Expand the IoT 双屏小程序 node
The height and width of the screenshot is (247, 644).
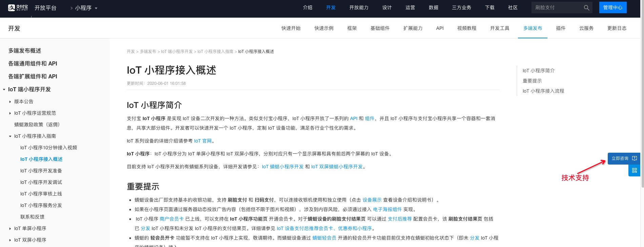[10, 240]
